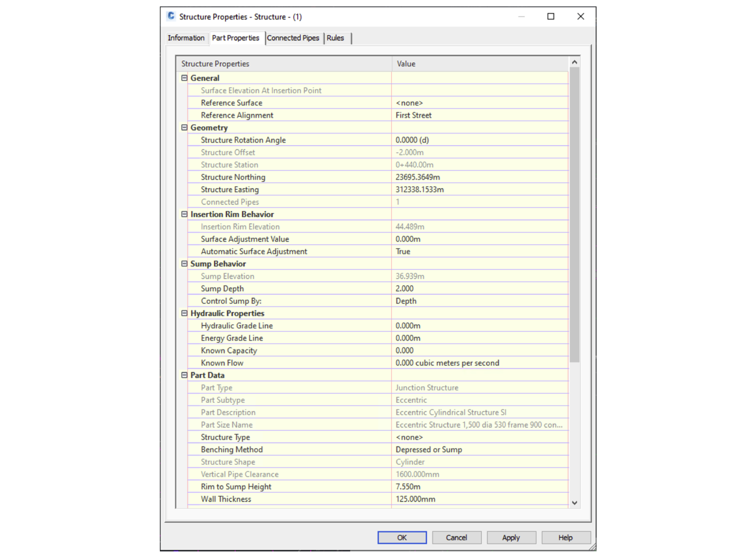
Task: Collapse the General section
Action: (x=184, y=78)
